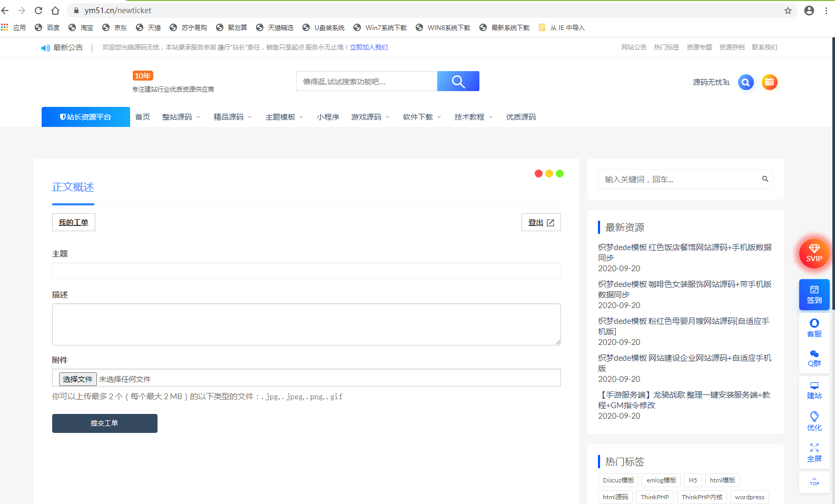
Task: Open the 从 IE 中导入 bookmarks folder
Action: [562, 27]
